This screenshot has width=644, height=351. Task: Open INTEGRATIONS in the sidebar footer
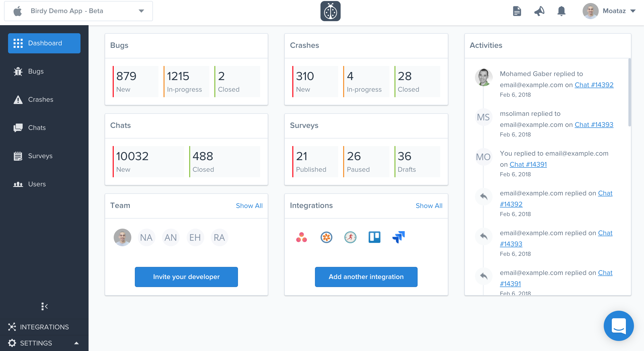click(44, 327)
